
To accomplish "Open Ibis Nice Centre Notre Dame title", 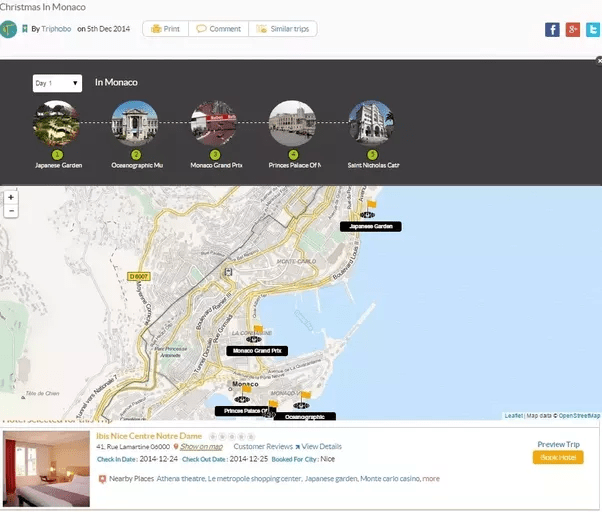I will (x=149, y=436).
